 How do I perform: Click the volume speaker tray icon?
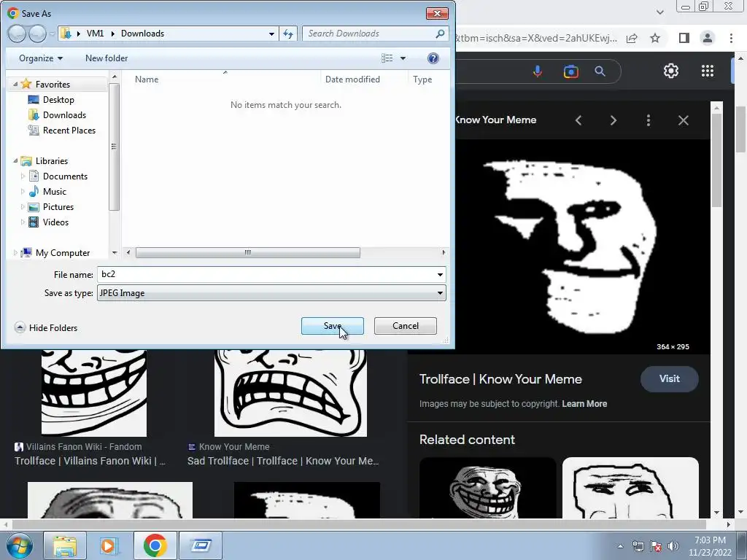(x=673, y=546)
